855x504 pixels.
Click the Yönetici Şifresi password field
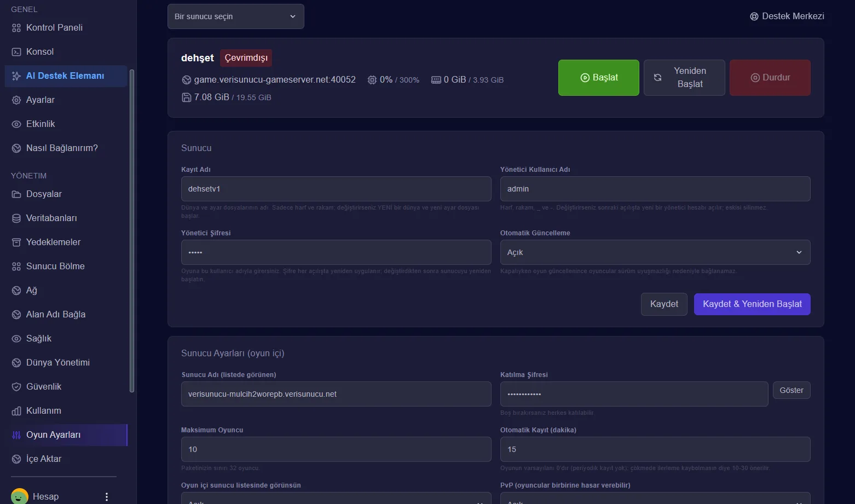point(336,252)
